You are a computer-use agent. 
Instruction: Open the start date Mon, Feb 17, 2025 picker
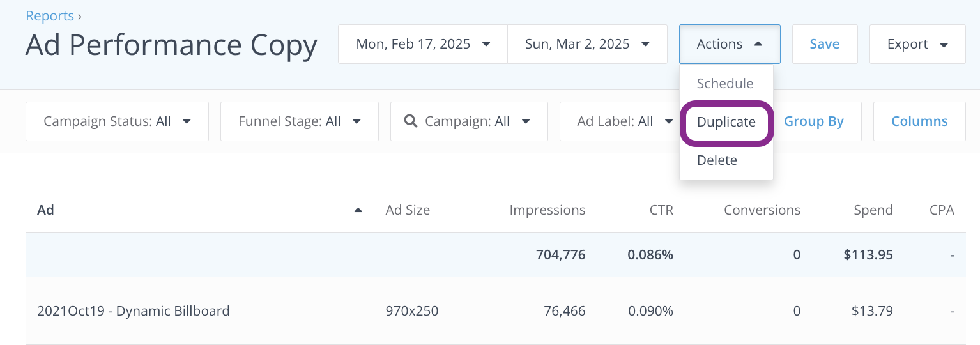[x=422, y=44]
